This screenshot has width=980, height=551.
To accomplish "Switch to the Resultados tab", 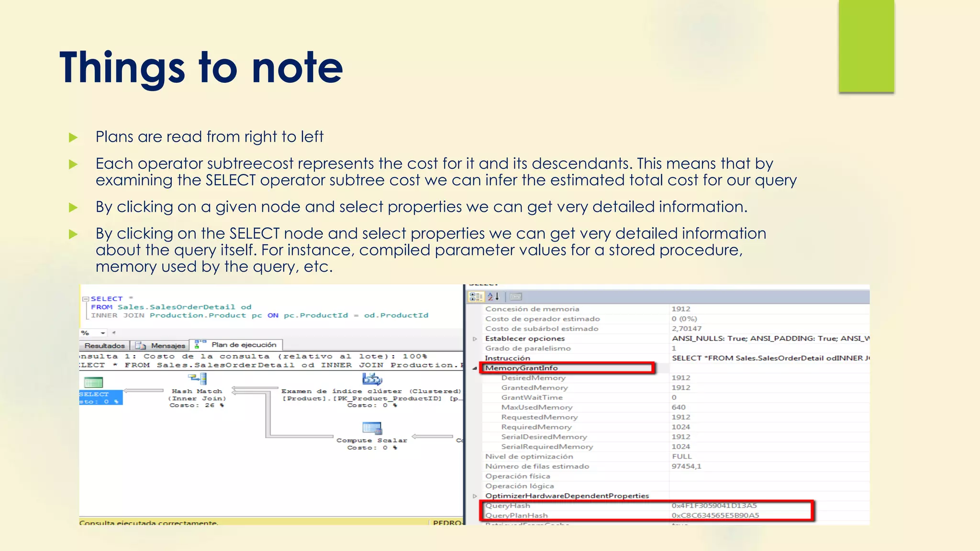I will (x=104, y=346).
